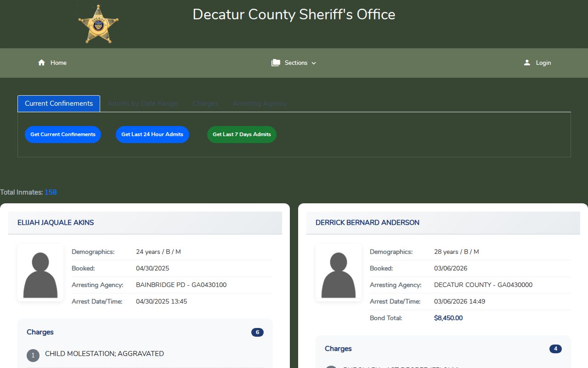Screen dimensions: 588x368
Task: Click the sheriff star badge logo
Action: point(98,24)
